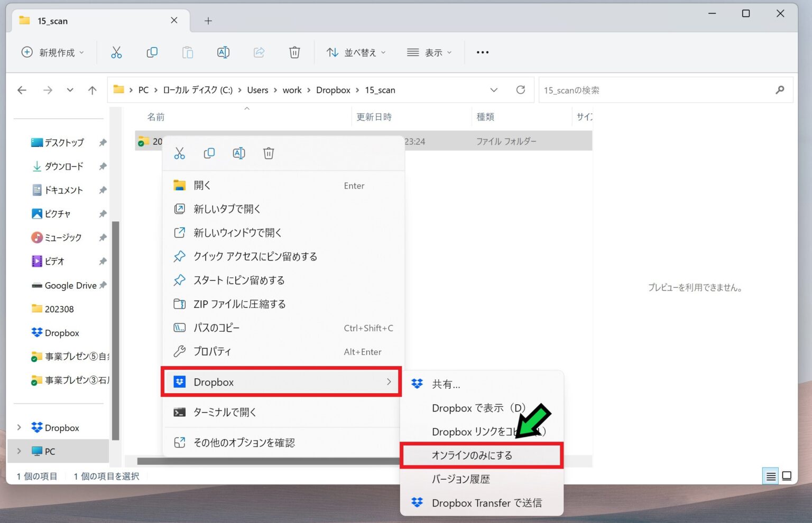Select オンラインのみにする in Dropbox submenu
This screenshot has width=812, height=523.
[472, 455]
